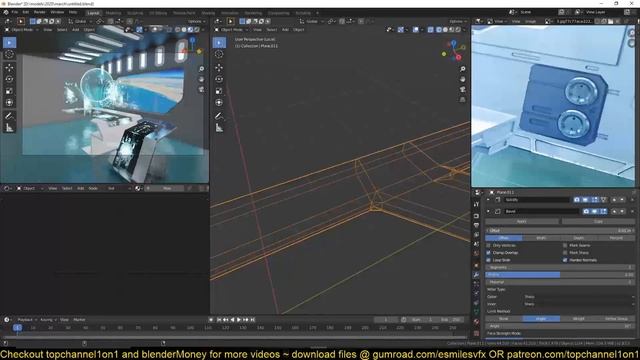Image resolution: width=640 pixels, height=360 pixels.
Task: Switch to Modeling workspace tab
Action: click(x=113, y=13)
